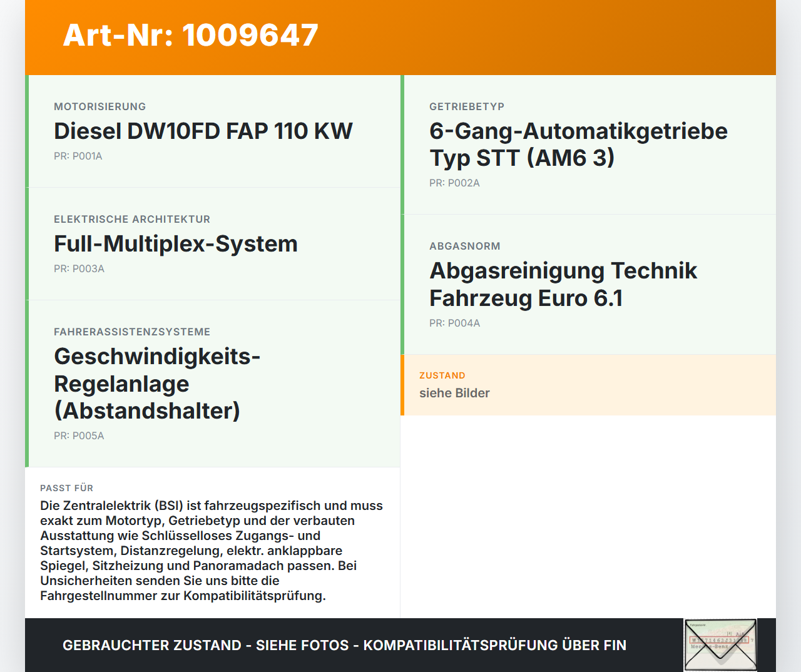Click the 6-Gang-Automatikgetriebe Typ STT text
Screen dimensions: 801x672
coord(578,145)
